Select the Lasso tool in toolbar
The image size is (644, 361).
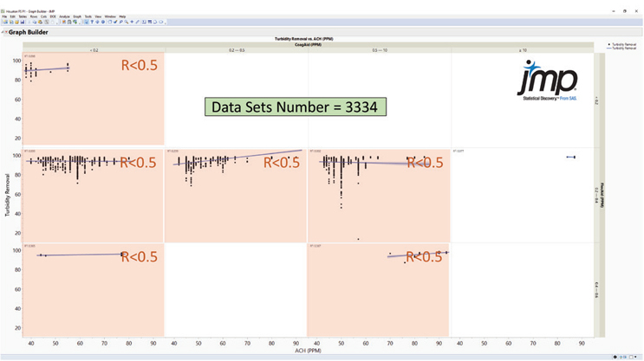coord(120,22)
